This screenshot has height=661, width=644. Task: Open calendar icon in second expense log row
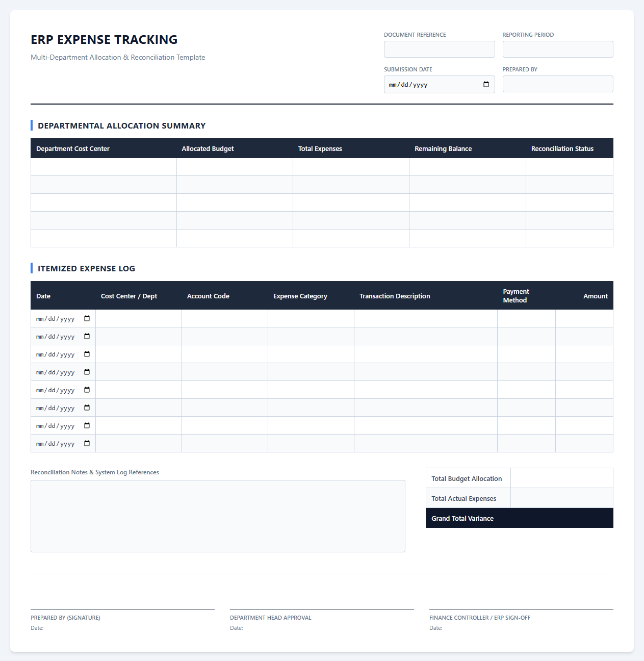tap(87, 337)
